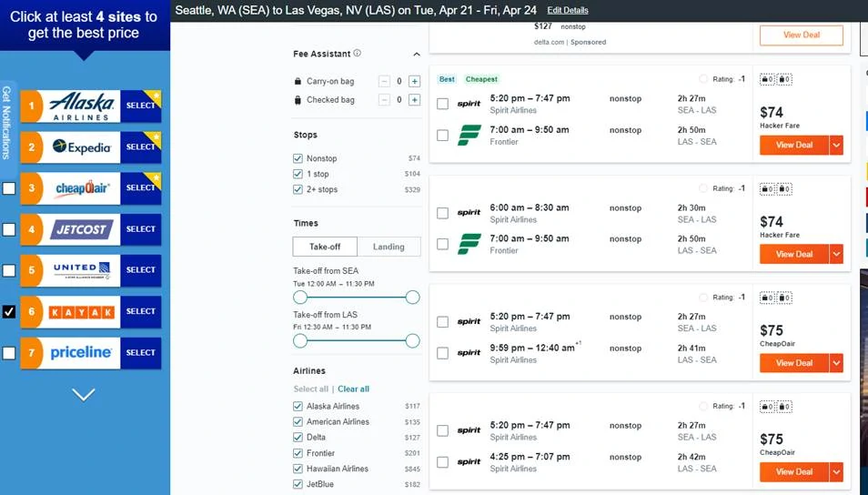Image resolution: width=868 pixels, height=495 pixels.
Task: Click the rating radio in the first $74 result
Action: coord(703,79)
